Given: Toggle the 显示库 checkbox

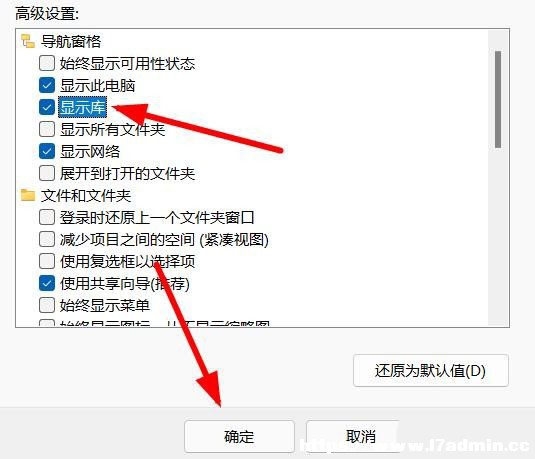Looking at the screenshot, I should pos(47,107).
